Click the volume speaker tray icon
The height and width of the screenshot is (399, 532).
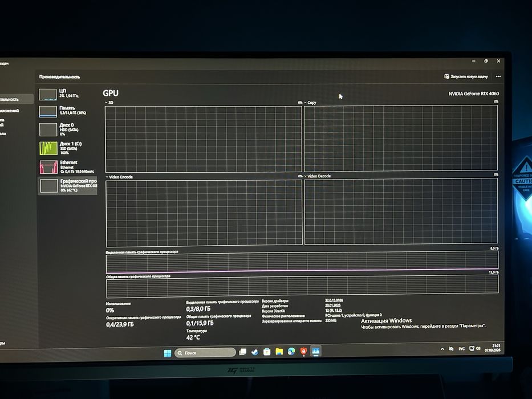(478, 348)
